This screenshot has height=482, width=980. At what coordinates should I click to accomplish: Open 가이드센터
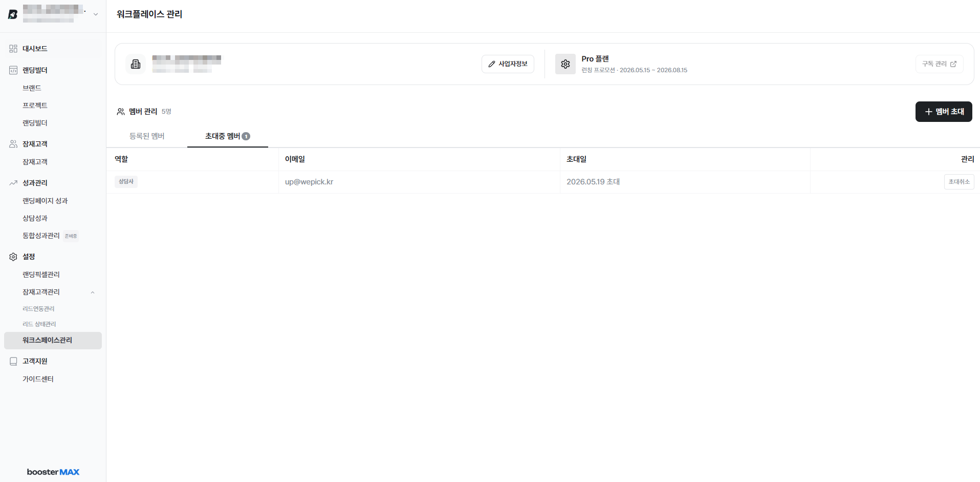click(x=38, y=379)
